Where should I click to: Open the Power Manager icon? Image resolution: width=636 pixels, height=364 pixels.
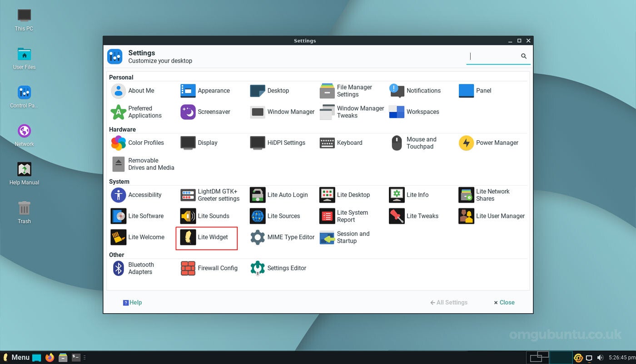(x=489, y=143)
